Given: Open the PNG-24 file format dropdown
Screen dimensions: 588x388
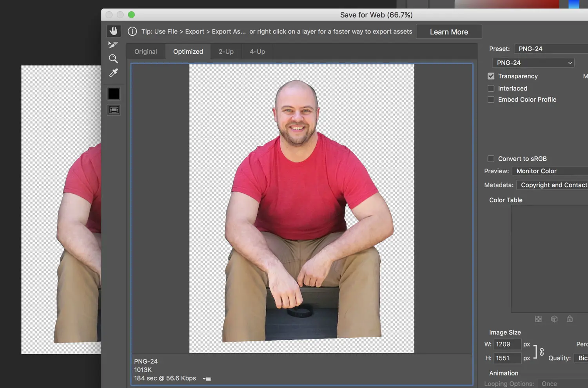Looking at the screenshot, I should click(x=533, y=63).
